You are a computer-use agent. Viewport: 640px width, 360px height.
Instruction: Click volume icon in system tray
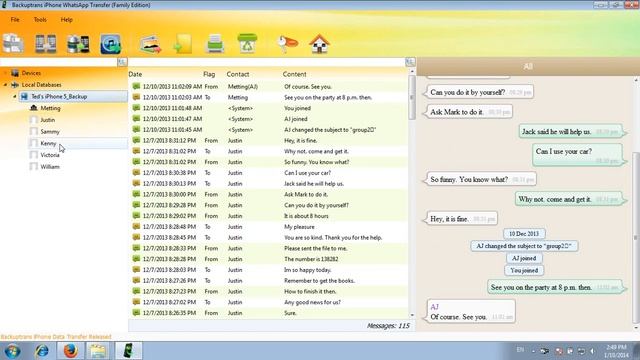coord(592,351)
